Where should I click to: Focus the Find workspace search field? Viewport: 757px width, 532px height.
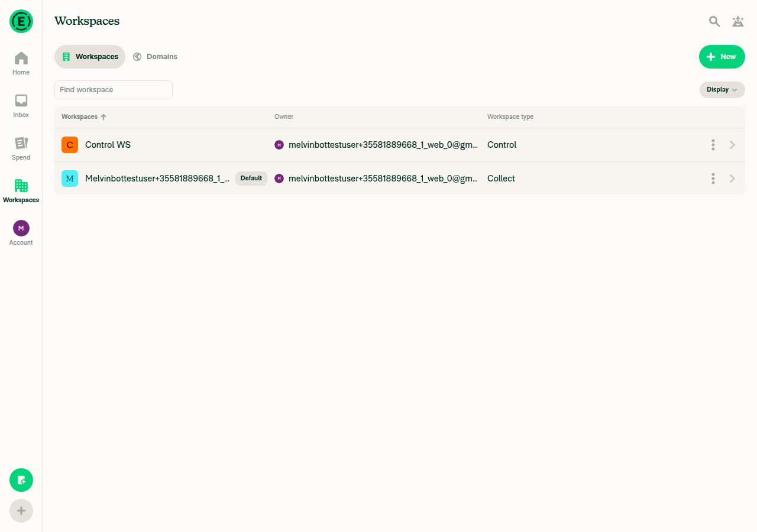tap(114, 90)
